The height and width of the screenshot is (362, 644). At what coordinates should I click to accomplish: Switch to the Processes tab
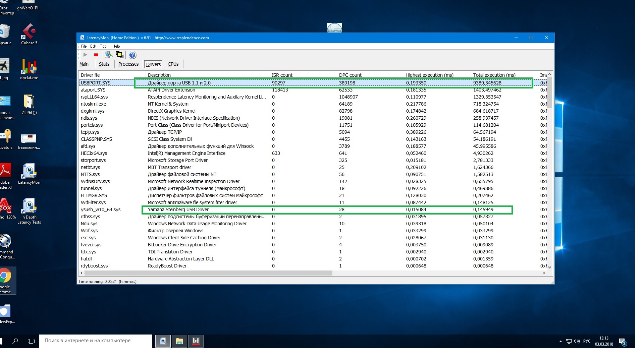(128, 64)
